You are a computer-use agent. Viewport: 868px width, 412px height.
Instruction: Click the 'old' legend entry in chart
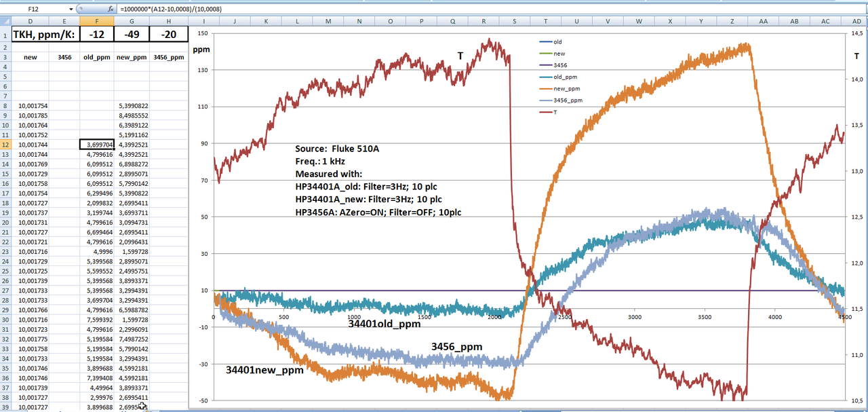coord(550,42)
